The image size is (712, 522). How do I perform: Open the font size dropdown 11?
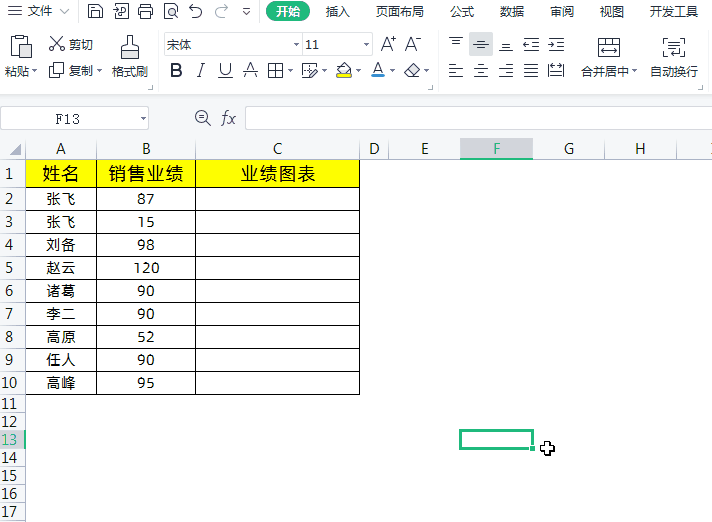366,44
